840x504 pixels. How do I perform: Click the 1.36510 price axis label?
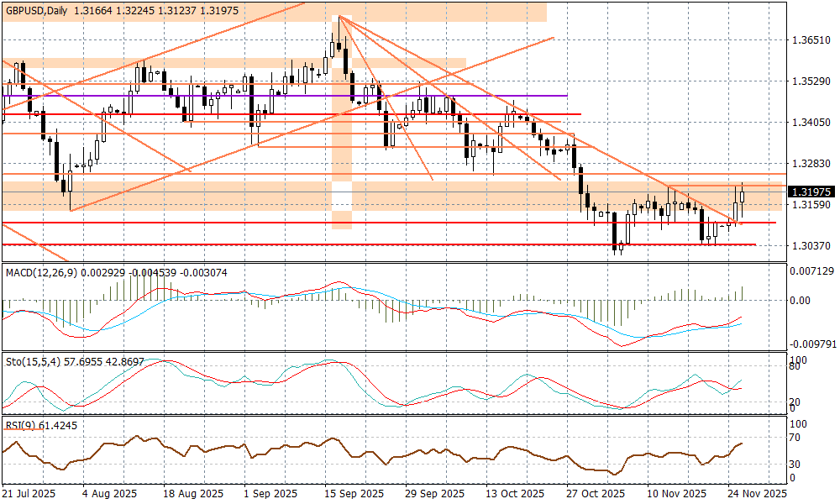pos(811,40)
